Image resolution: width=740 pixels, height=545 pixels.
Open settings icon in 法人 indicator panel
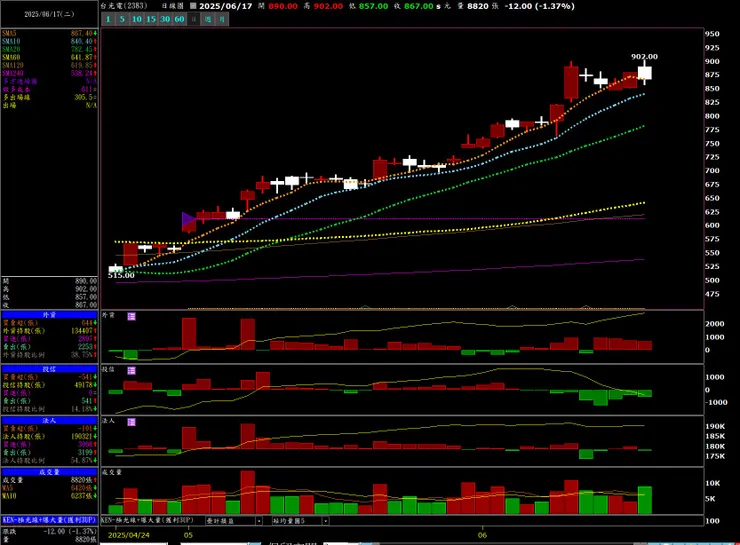tap(132, 422)
